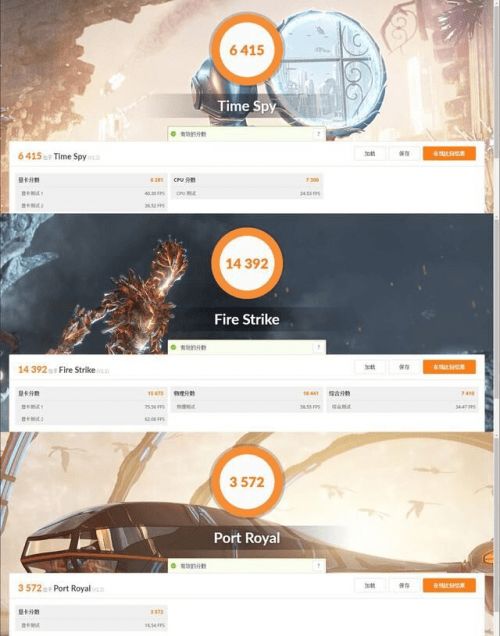The width and height of the screenshot is (500, 636).
Task: Click the 3 572 Port Royal score circle
Action: coord(247,482)
